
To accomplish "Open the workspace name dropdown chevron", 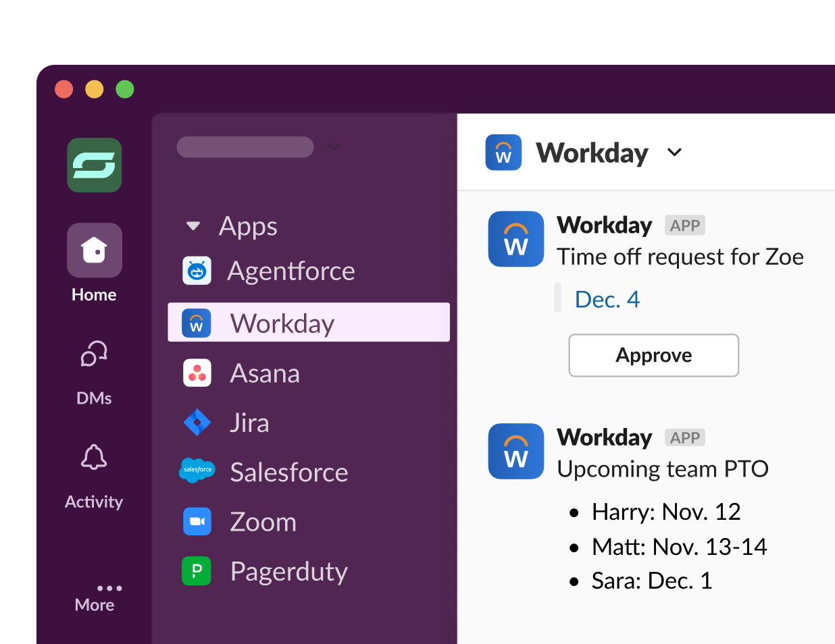I will (x=334, y=146).
